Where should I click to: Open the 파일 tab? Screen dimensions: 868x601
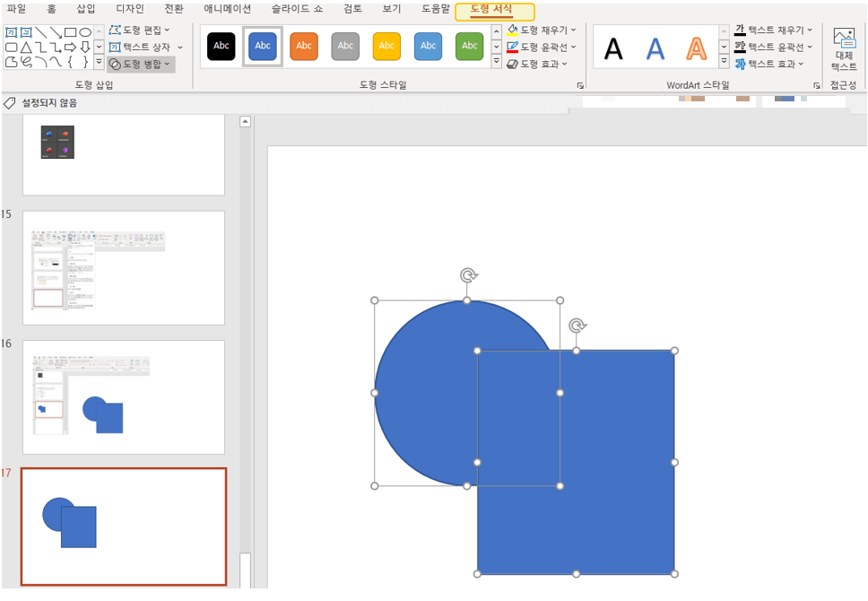pyautogui.click(x=16, y=9)
